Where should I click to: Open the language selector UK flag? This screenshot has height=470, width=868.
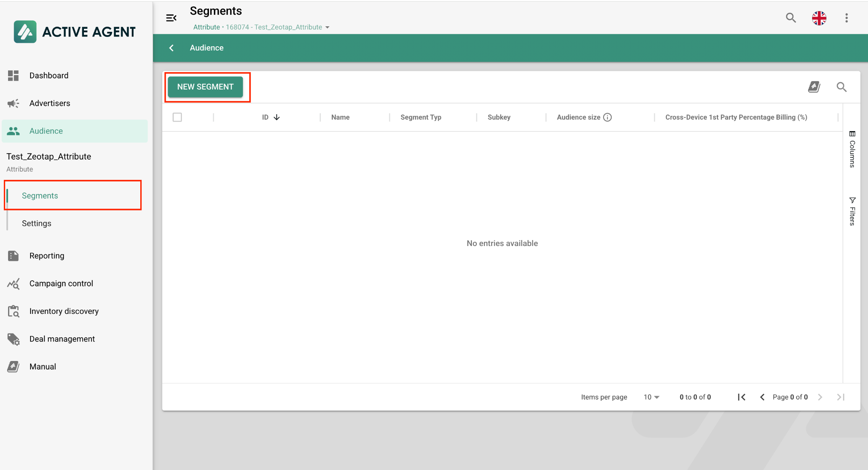pos(819,18)
